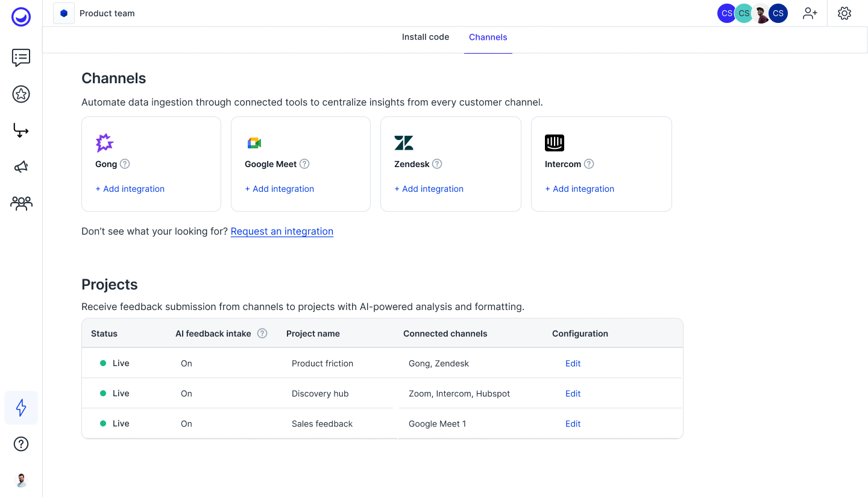Open the megaphone announcements section

(20, 166)
